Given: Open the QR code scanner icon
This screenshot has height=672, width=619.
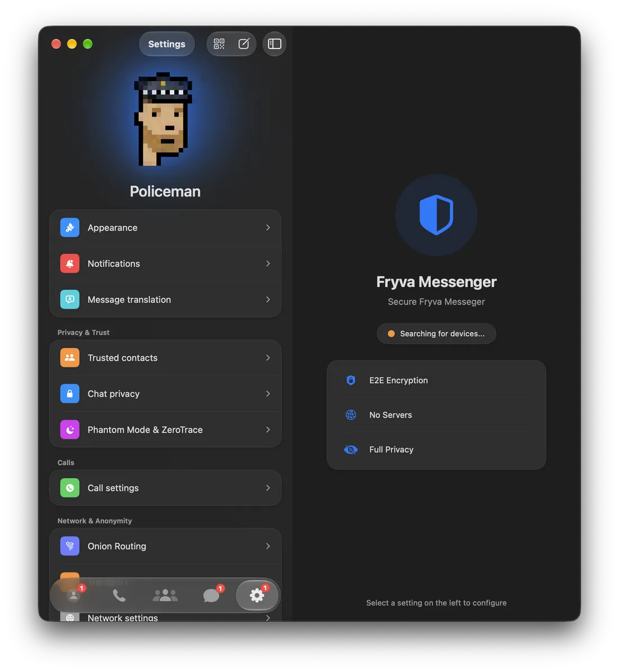Looking at the screenshot, I should (x=219, y=44).
